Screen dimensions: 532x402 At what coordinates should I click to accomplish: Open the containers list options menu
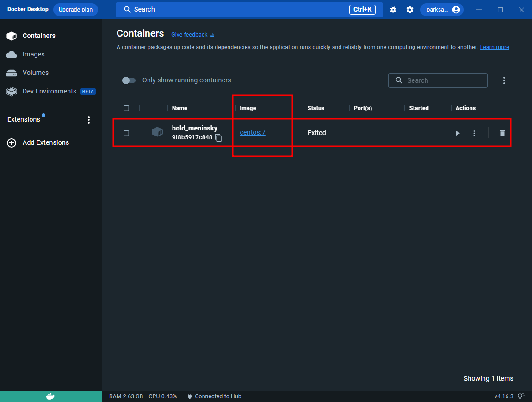504,80
